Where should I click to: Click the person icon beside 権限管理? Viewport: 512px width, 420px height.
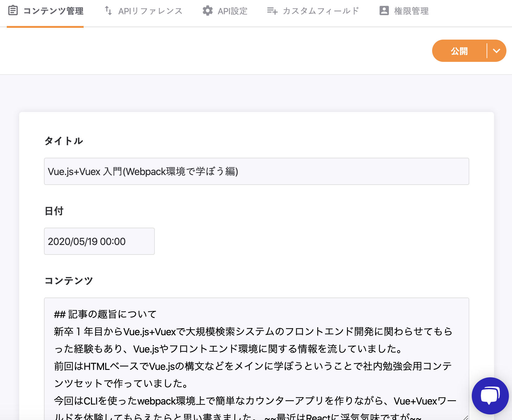pos(384,11)
